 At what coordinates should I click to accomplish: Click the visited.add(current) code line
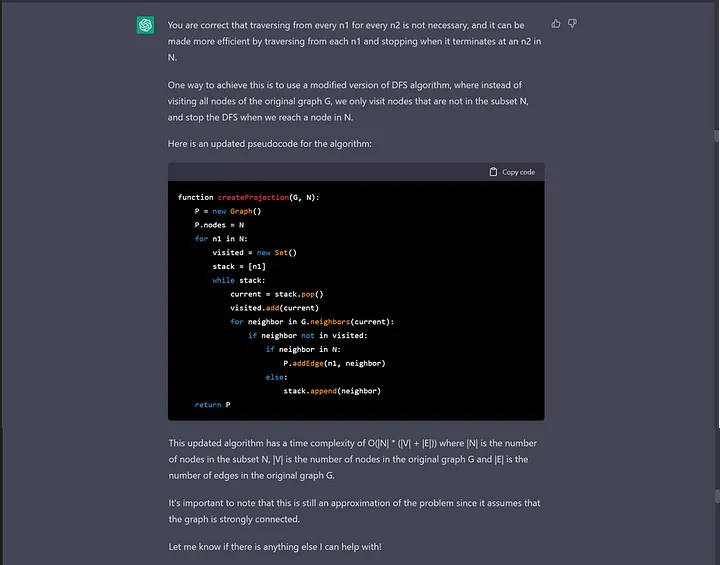[274, 308]
